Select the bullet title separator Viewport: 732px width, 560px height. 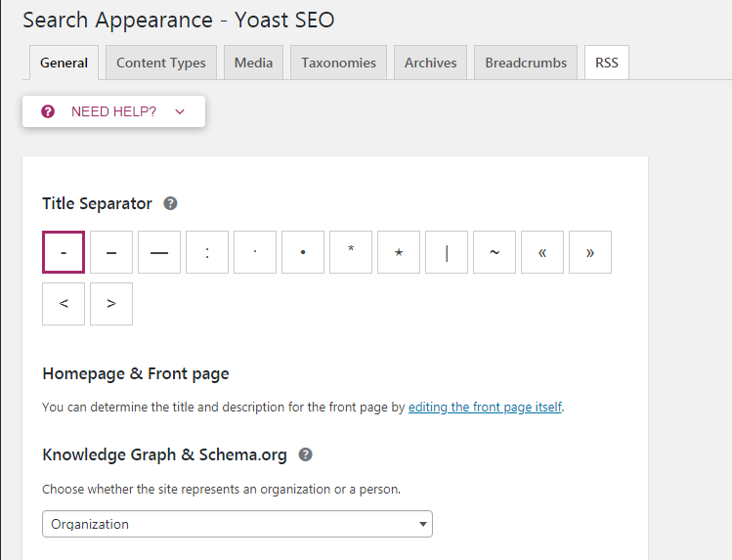point(303,252)
